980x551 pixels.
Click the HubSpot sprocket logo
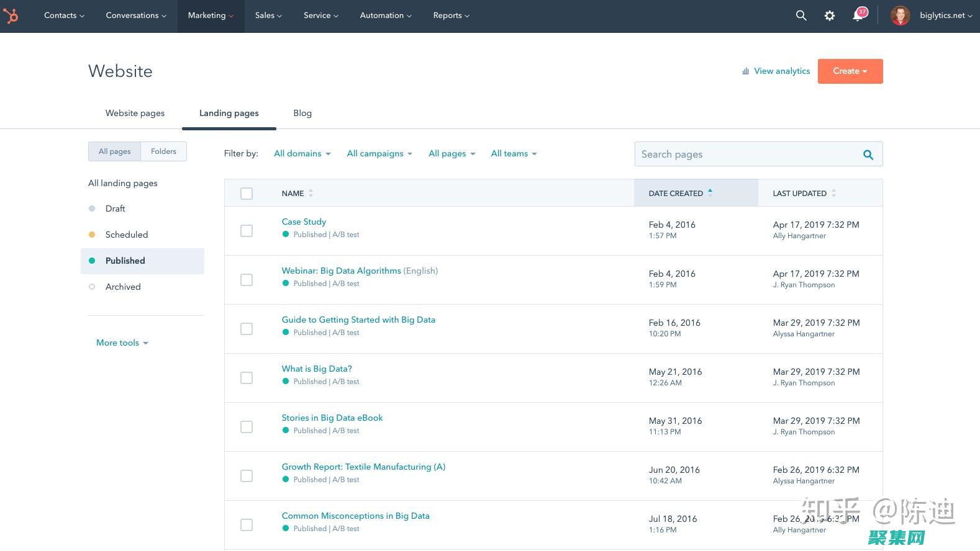pos(11,16)
